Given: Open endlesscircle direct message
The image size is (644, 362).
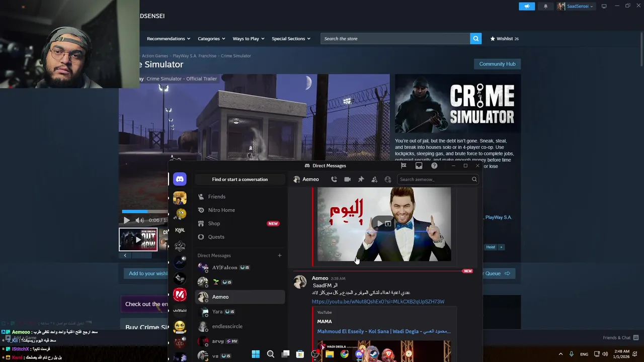Looking at the screenshot, I should click(x=239, y=326).
